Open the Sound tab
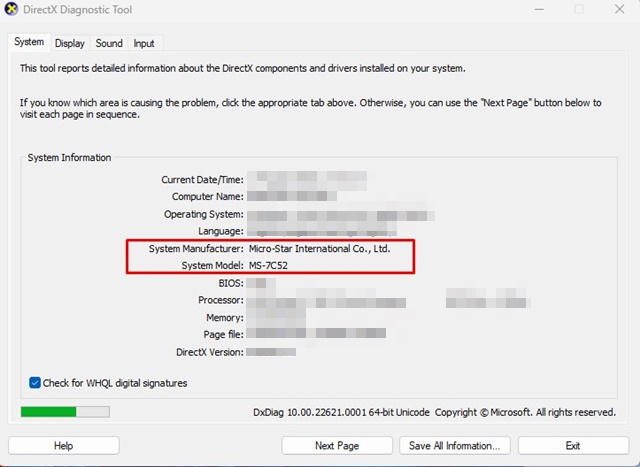This screenshot has width=640, height=467. coord(109,43)
